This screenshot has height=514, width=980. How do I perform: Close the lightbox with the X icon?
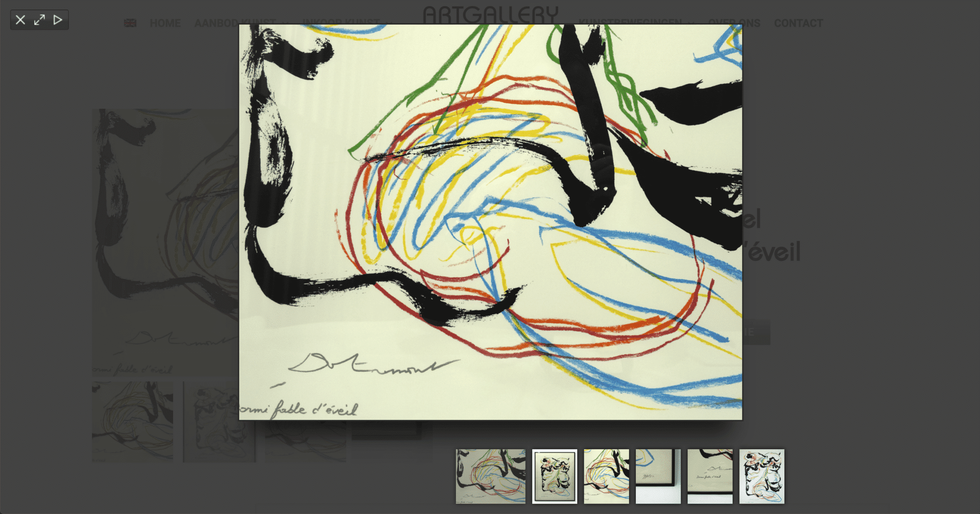pos(20,20)
